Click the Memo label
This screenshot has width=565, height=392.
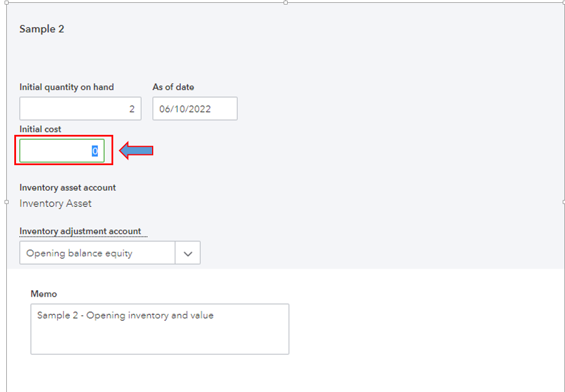(x=44, y=294)
